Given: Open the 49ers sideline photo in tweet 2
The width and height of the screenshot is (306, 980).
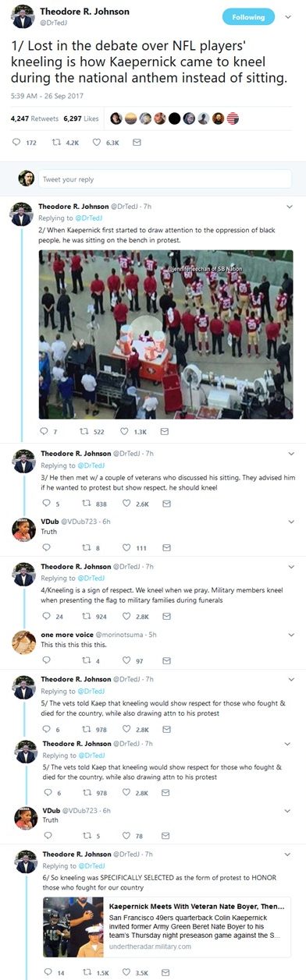Looking at the screenshot, I should click(x=167, y=333).
